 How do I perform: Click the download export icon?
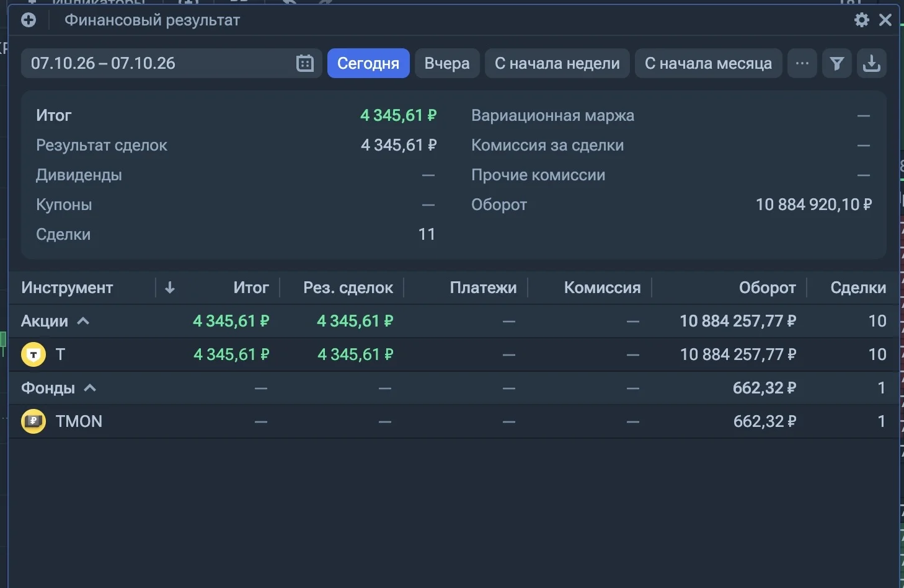coord(871,63)
